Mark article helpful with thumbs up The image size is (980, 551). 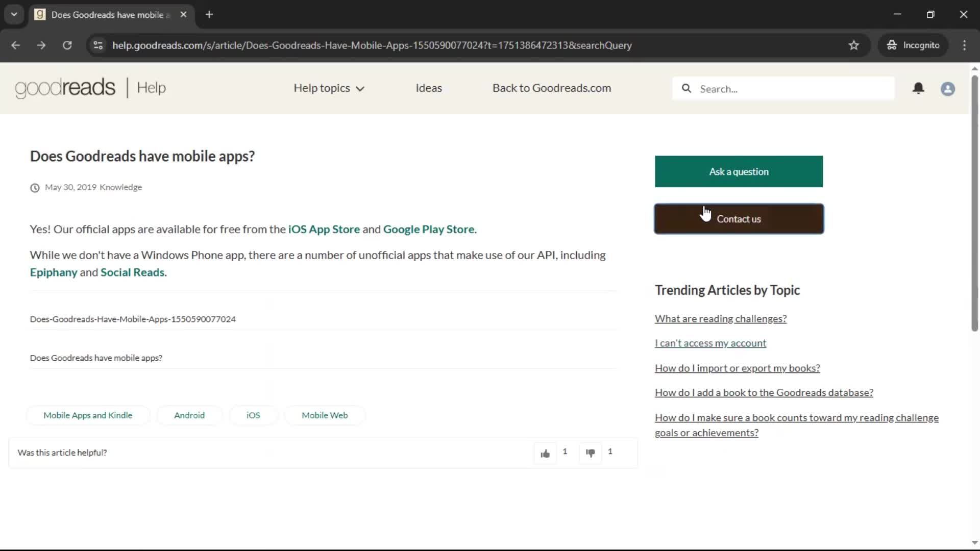(x=545, y=453)
